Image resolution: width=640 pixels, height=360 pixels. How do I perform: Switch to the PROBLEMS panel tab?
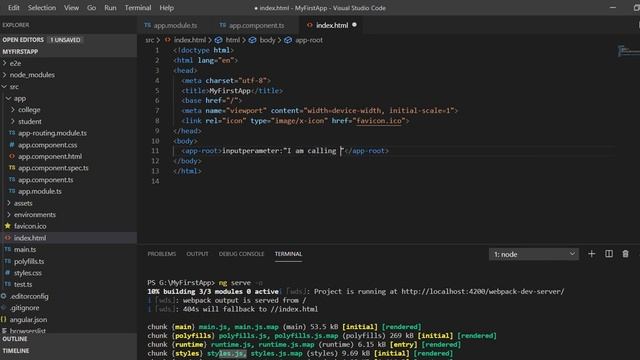pyautogui.click(x=162, y=254)
